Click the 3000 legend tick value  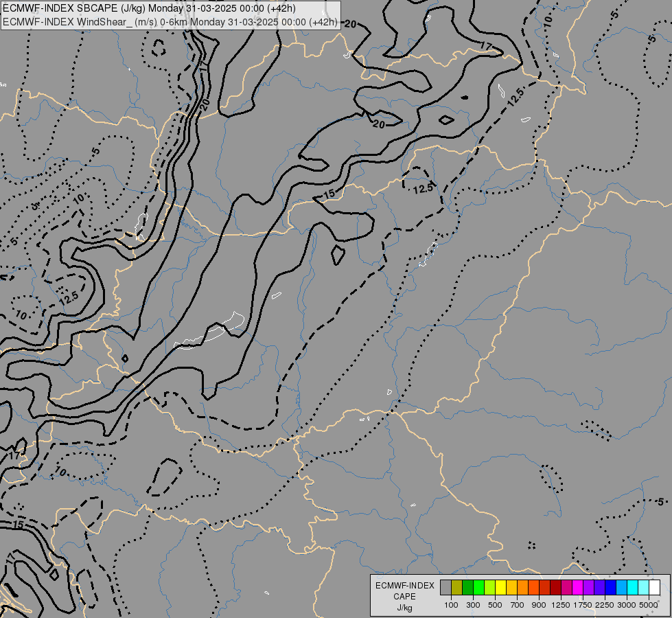[627, 605]
